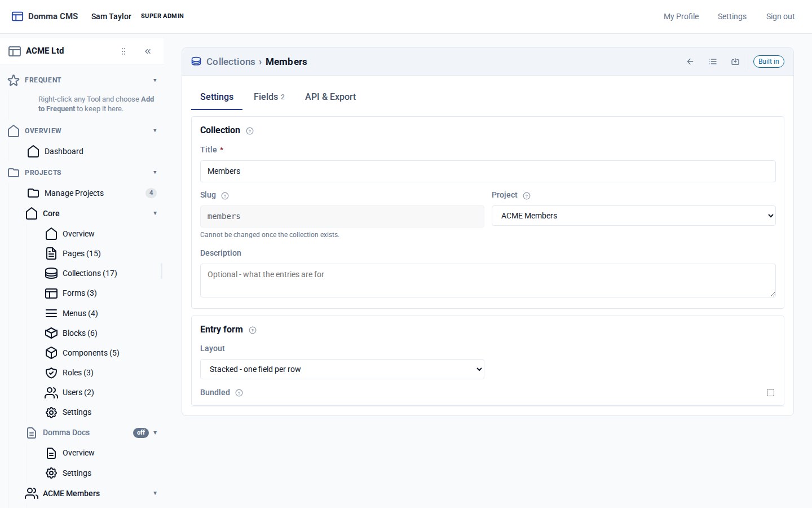This screenshot has height=508, width=812.
Task: Click the Collections database icon in sidebar
Action: coord(51,273)
